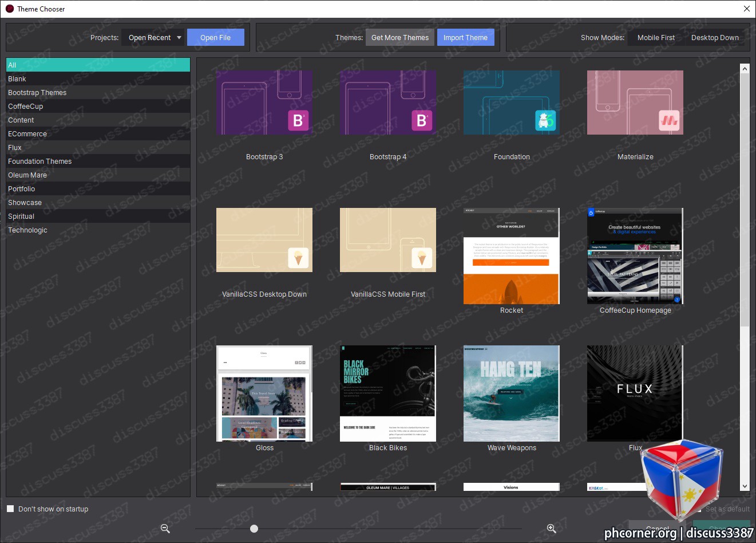Select the Bootstrap 4 theme thumbnail

[388, 103]
